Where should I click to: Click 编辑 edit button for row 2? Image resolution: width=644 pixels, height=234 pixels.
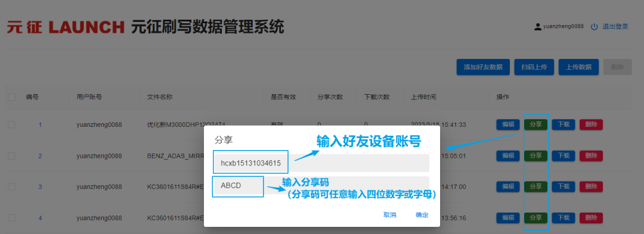click(x=508, y=156)
